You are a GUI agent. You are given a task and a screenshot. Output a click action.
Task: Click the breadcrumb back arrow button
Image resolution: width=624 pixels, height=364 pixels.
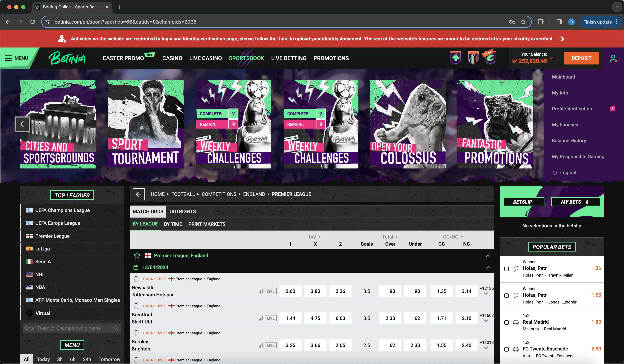click(138, 194)
